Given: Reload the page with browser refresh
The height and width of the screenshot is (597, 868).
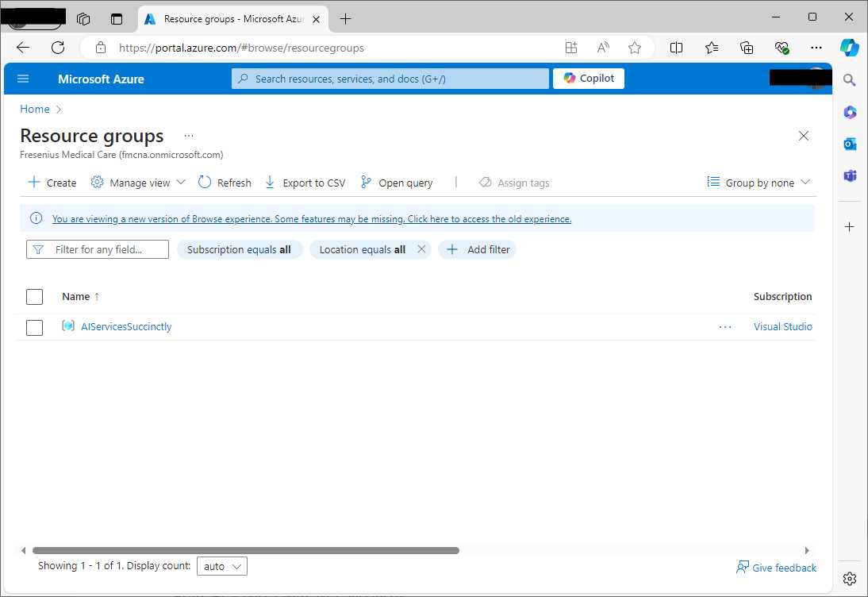Looking at the screenshot, I should click(x=58, y=48).
